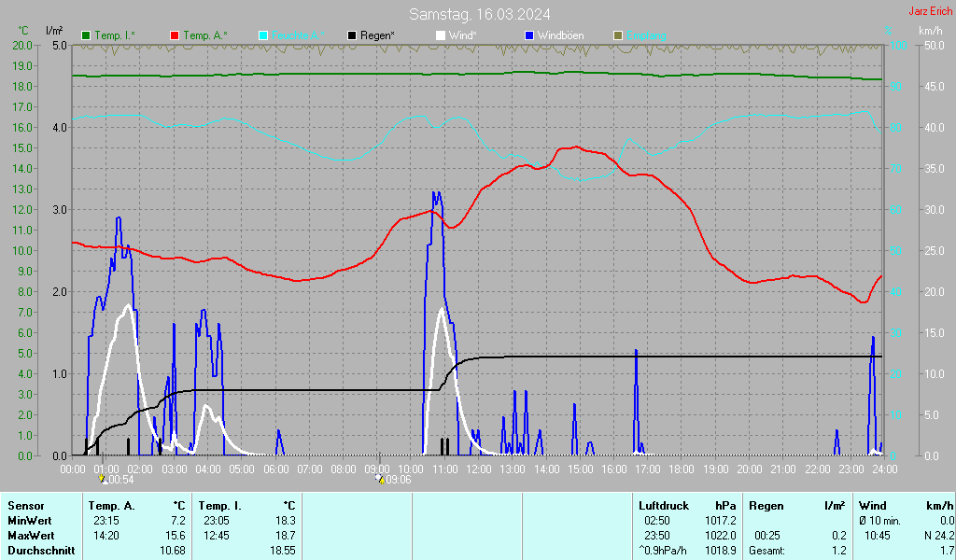Viewport: 956px width, 560px height.
Task: Click the chart title Samstag, 16.03.2024
Action: click(479, 14)
